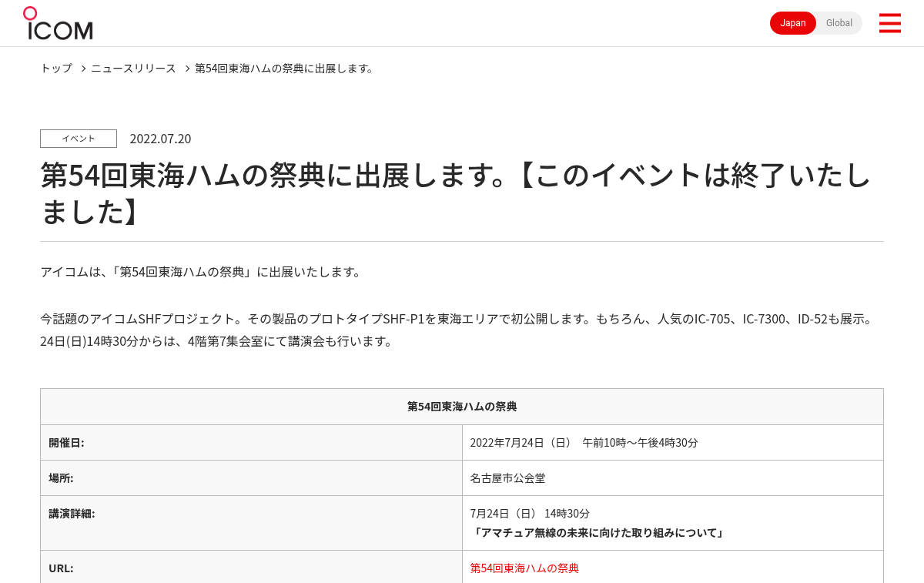Click the date 2022.07.20
The height and width of the screenshot is (583, 924).
coord(160,139)
